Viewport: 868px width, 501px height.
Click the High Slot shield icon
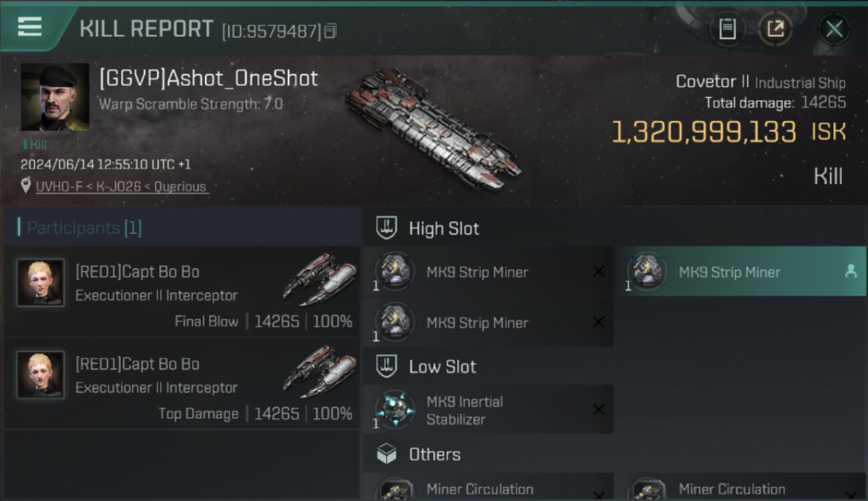pyautogui.click(x=387, y=228)
